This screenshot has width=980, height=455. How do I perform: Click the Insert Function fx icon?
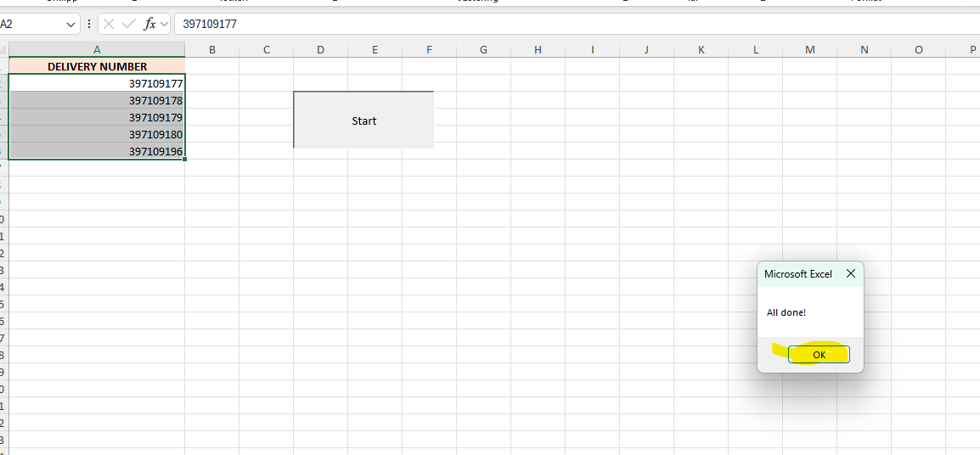click(x=149, y=24)
